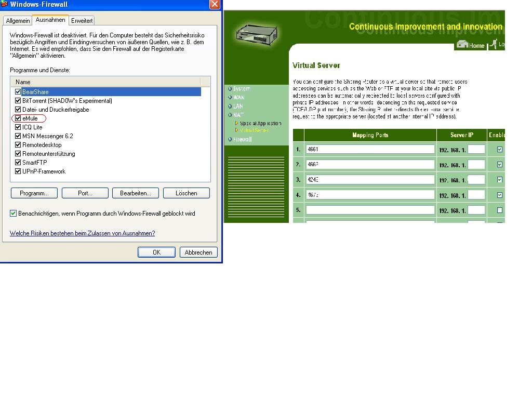
Task: Click Server IP field in row 2
Action: point(476,164)
